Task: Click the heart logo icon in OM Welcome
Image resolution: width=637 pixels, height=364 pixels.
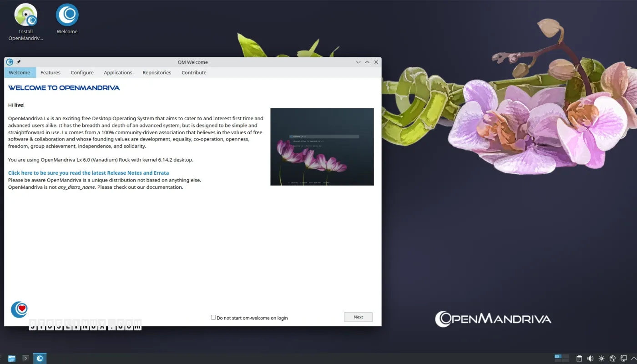Action: tap(19, 309)
